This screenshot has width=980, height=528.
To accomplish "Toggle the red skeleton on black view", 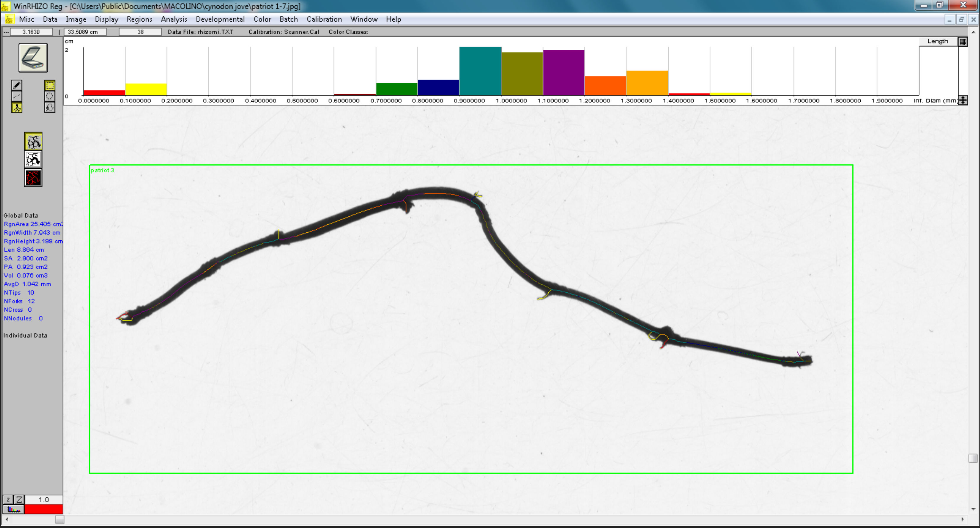I will (x=33, y=178).
